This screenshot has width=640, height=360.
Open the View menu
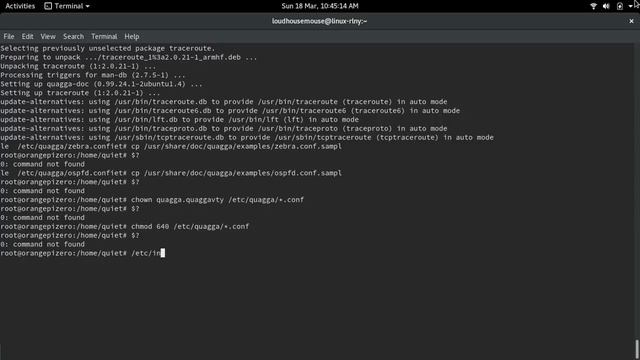coord(48,36)
